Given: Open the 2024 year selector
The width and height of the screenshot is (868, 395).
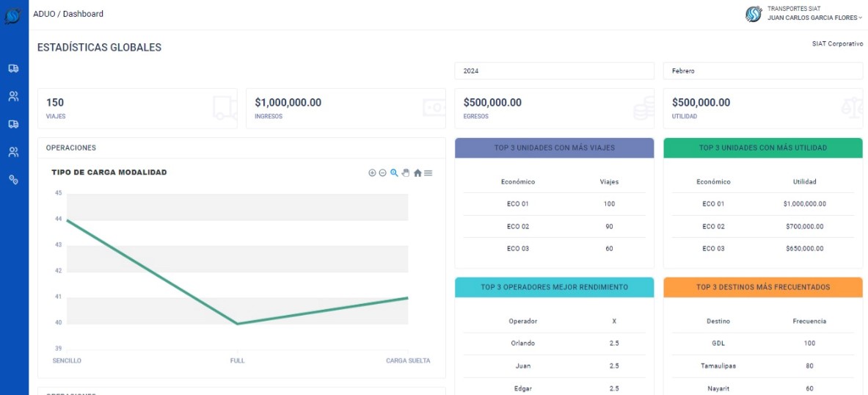Looking at the screenshot, I should click(x=554, y=71).
